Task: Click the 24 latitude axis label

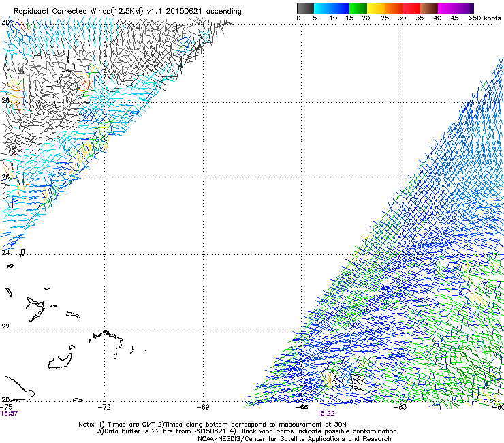Action: [5, 253]
